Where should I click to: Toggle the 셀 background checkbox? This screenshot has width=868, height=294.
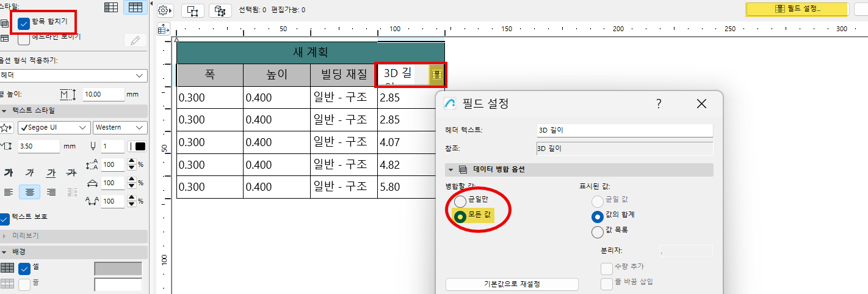point(24,268)
